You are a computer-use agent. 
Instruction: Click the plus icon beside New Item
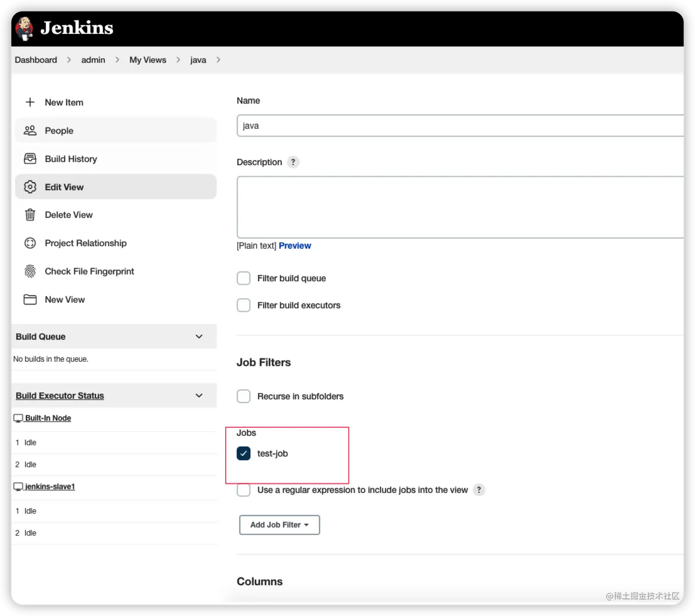click(x=30, y=102)
